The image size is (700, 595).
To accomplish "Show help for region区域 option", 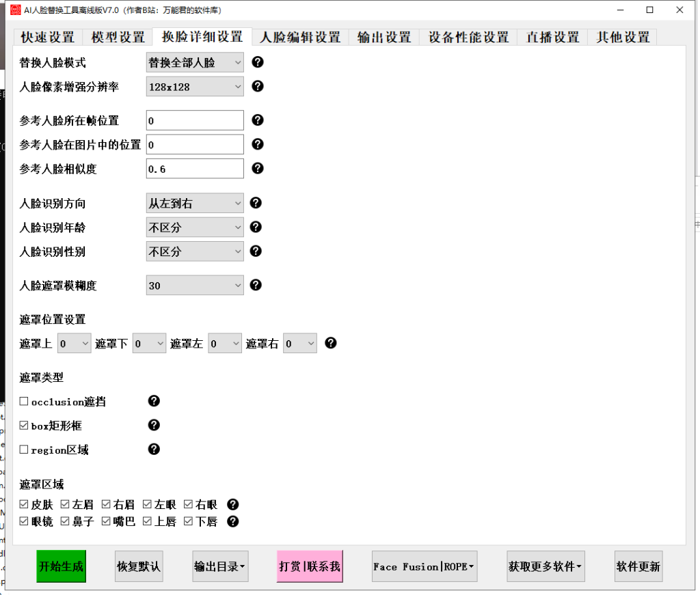I will [154, 449].
